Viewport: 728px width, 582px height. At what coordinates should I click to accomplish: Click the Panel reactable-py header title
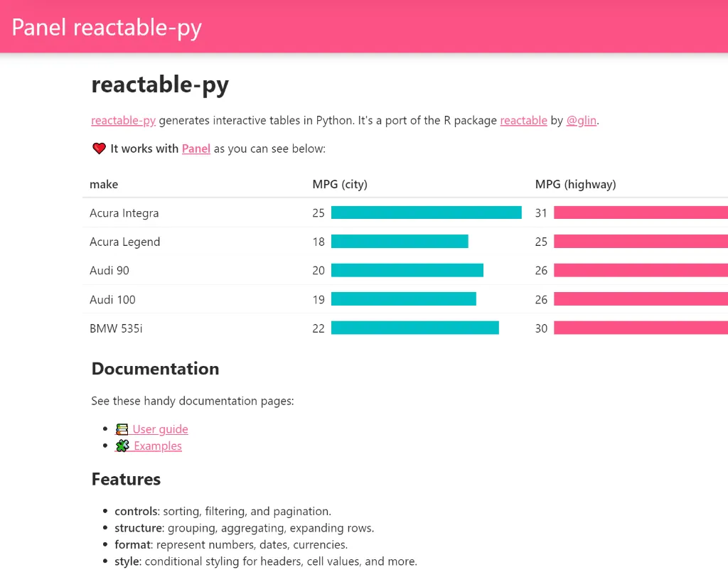point(107,27)
